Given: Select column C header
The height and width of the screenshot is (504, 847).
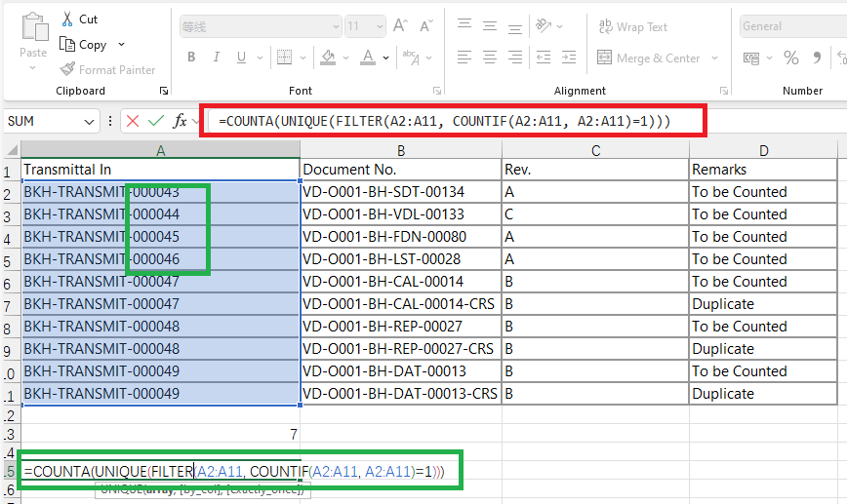Looking at the screenshot, I should click(595, 150).
